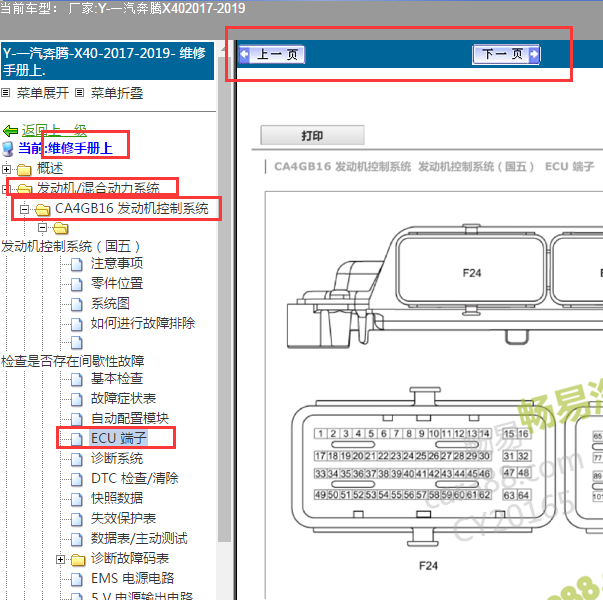The height and width of the screenshot is (600, 603).
Task: Click document icon beside 自动配置模块
Action: pyautogui.click(x=77, y=419)
